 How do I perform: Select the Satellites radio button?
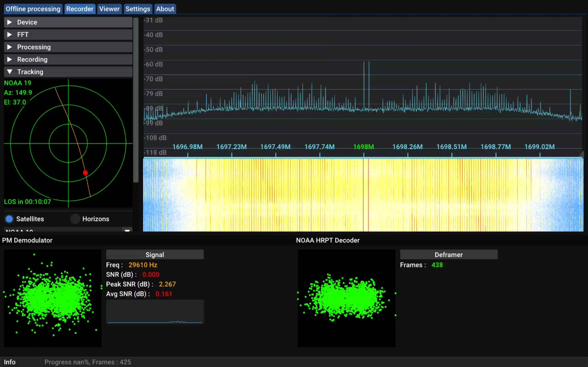tap(9, 219)
